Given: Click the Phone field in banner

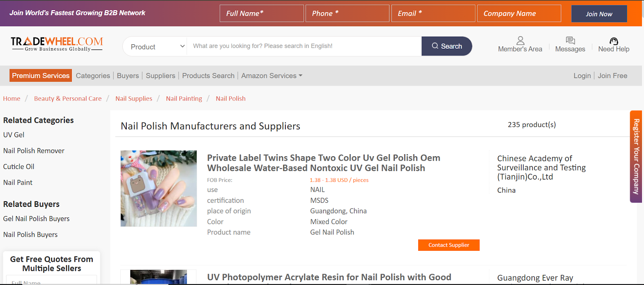Looking at the screenshot, I should coord(347,13).
